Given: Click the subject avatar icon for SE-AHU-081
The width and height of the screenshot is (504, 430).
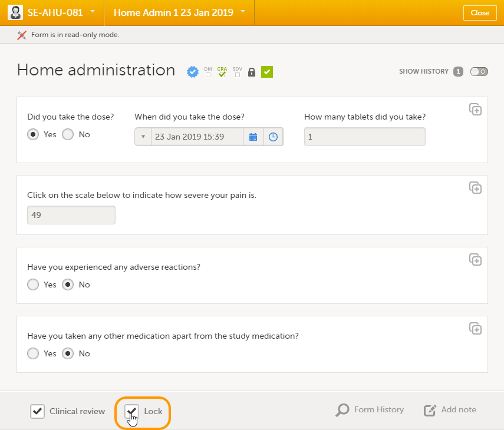Looking at the screenshot, I should coord(15,12).
